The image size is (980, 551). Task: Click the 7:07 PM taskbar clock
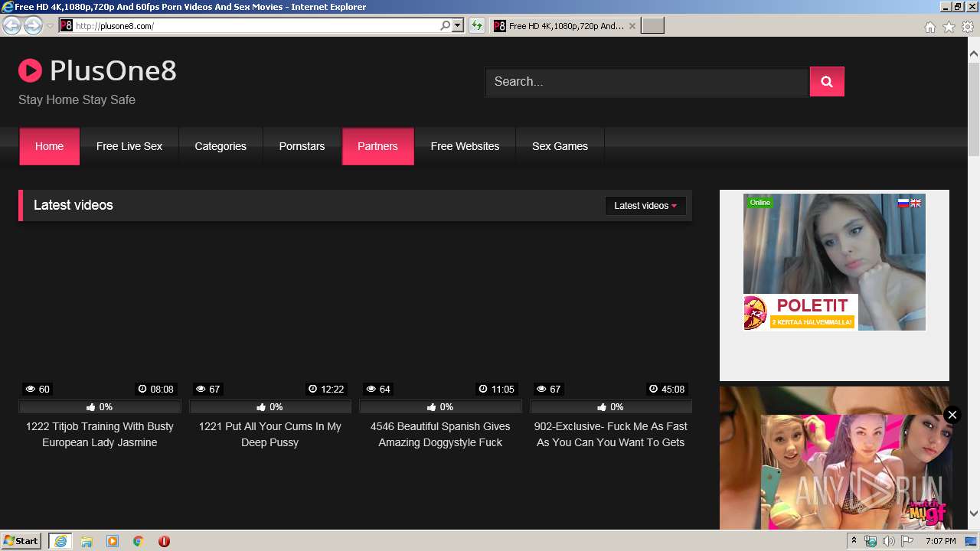940,541
